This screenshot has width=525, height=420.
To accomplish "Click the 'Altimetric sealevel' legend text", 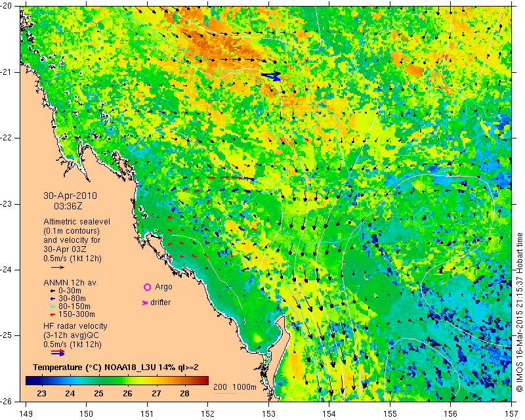I will 77,222.
